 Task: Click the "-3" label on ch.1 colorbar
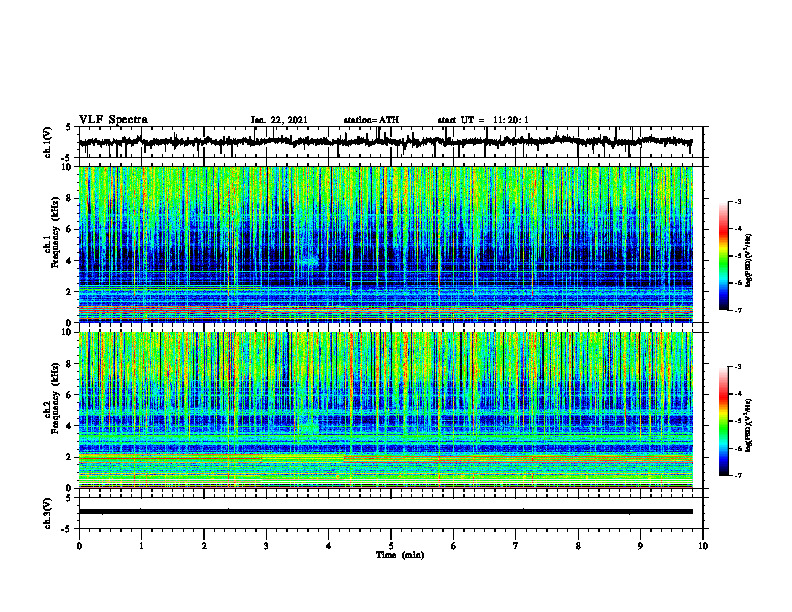[737, 201]
